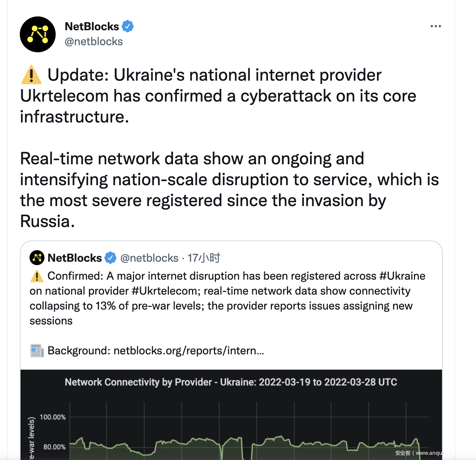Click the @netblocks handle under the name
This screenshot has height=460, width=476.
pyautogui.click(x=94, y=41)
